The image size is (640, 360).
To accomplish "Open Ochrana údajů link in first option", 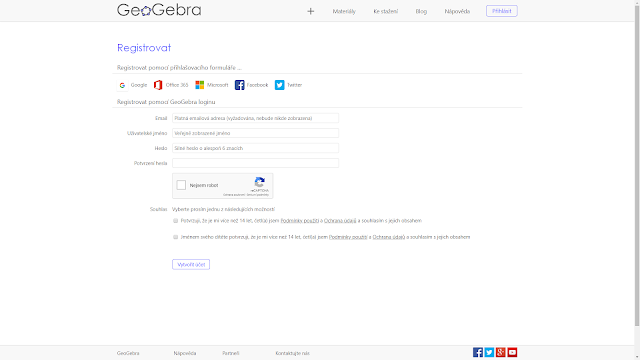I will pos(340,221).
